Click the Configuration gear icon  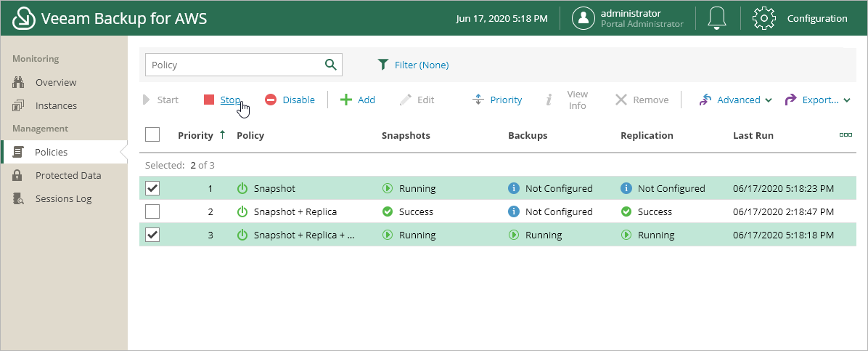pos(764,18)
